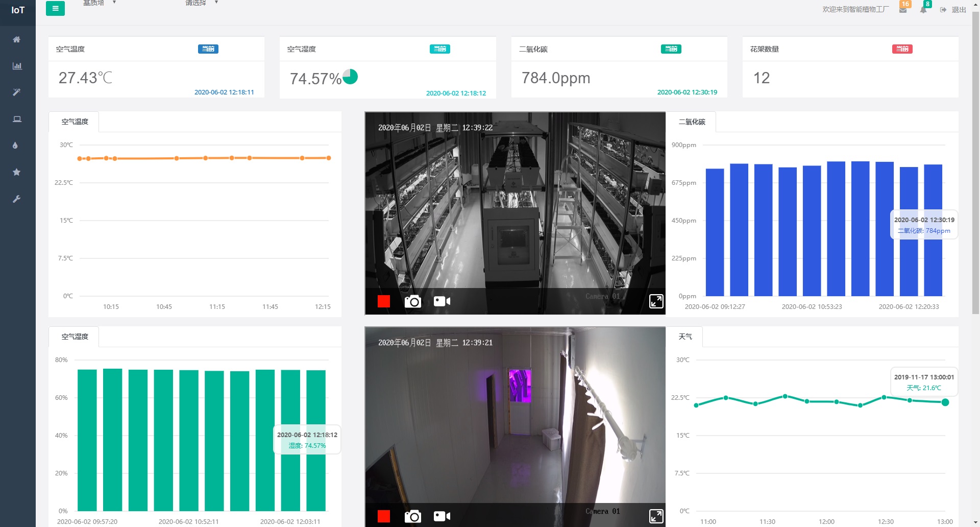Click the first green bar in humidity chart

(x=87, y=440)
